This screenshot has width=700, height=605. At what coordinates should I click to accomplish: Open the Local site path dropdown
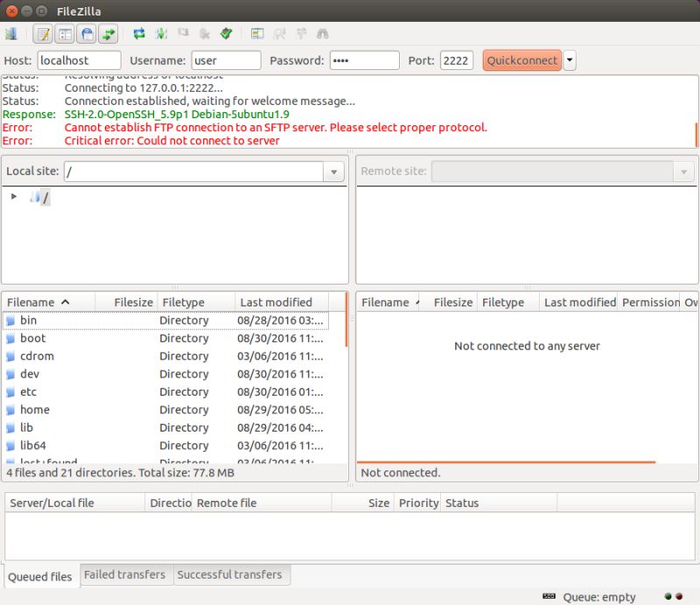[332, 172]
